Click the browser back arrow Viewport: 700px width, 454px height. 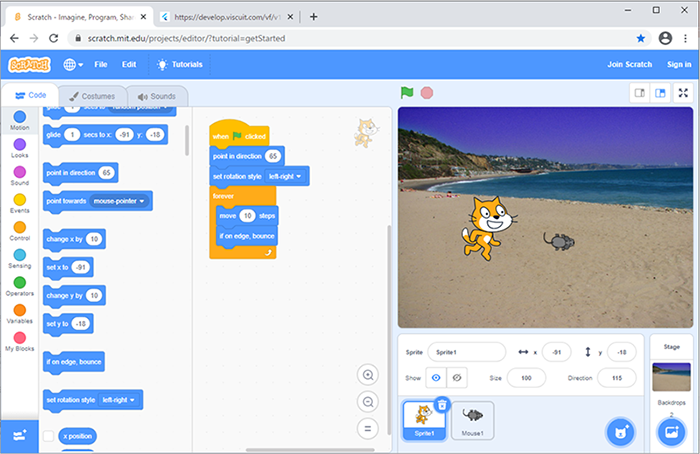tap(14, 38)
